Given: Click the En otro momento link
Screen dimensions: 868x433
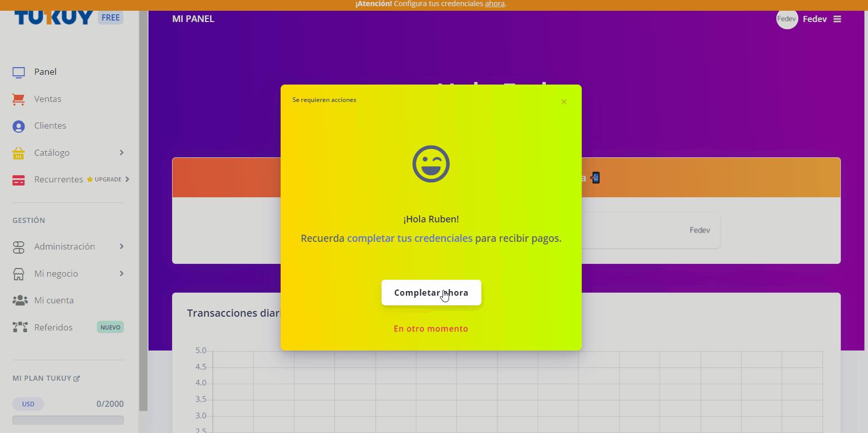Looking at the screenshot, I should (431, 329).
